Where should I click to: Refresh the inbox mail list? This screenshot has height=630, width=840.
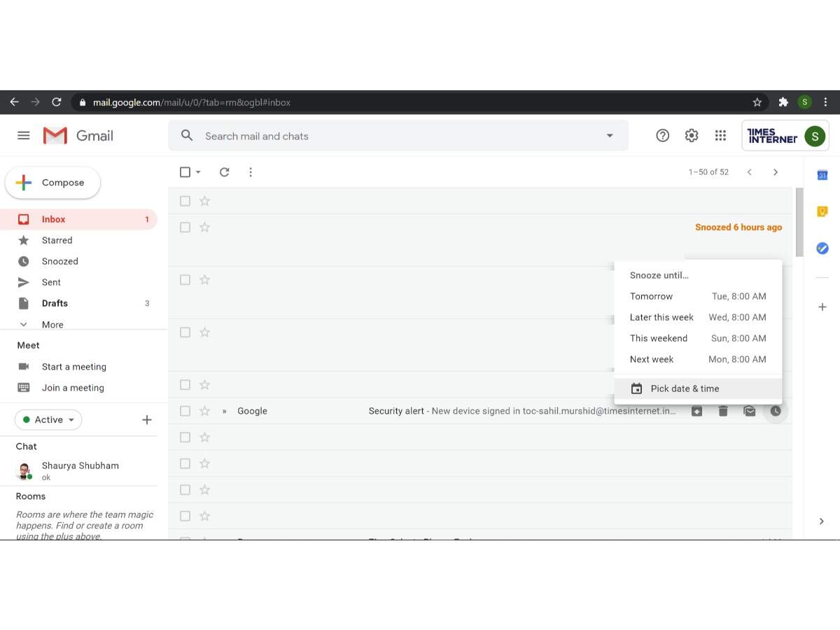224,172
